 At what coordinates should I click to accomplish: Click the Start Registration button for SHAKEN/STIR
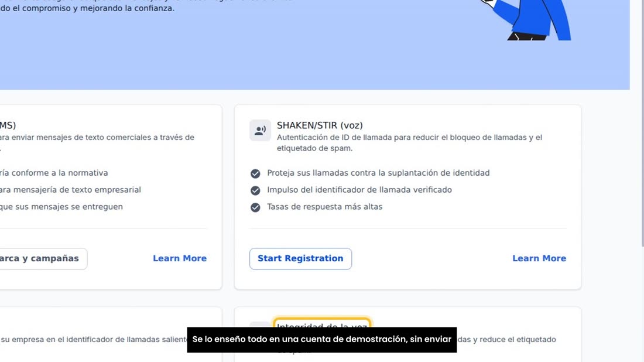click(x=300, y=258)
